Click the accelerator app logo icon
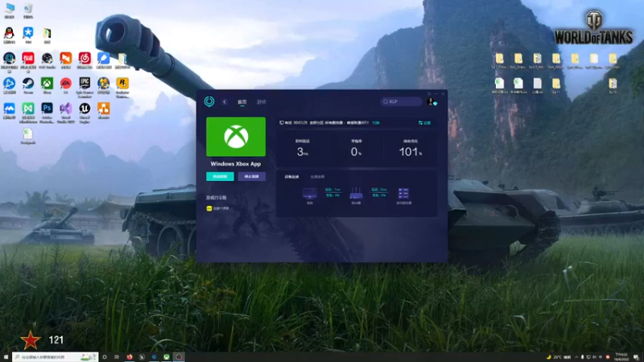The height and width of the screenshot is (362, 644). click(x=209, y=101)
